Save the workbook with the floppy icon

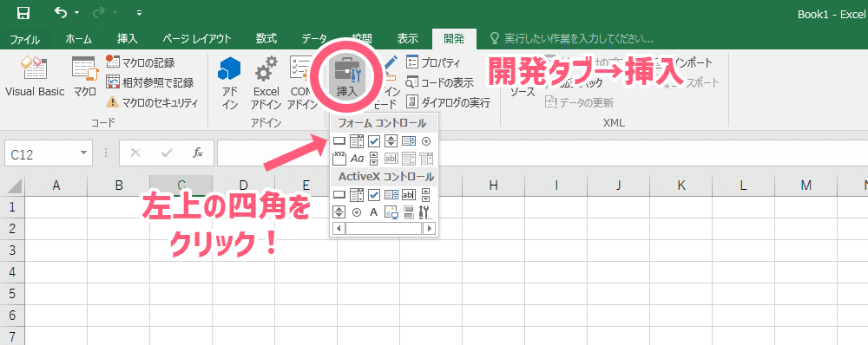click(x=23, y=13)
